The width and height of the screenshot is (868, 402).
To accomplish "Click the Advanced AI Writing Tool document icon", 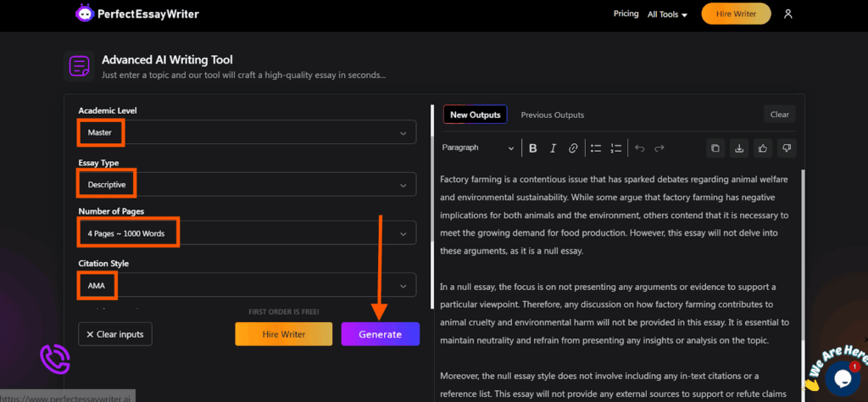I will (79, 66).
